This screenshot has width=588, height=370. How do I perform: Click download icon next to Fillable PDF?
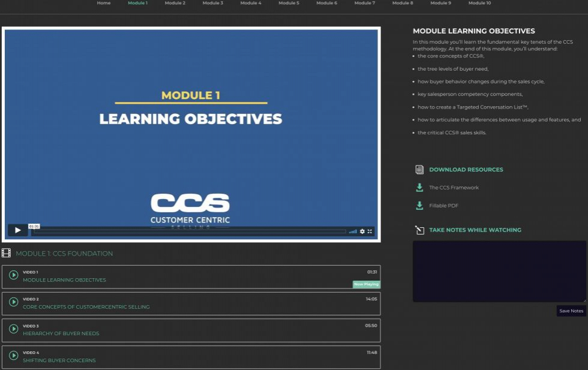click(419, 206)
